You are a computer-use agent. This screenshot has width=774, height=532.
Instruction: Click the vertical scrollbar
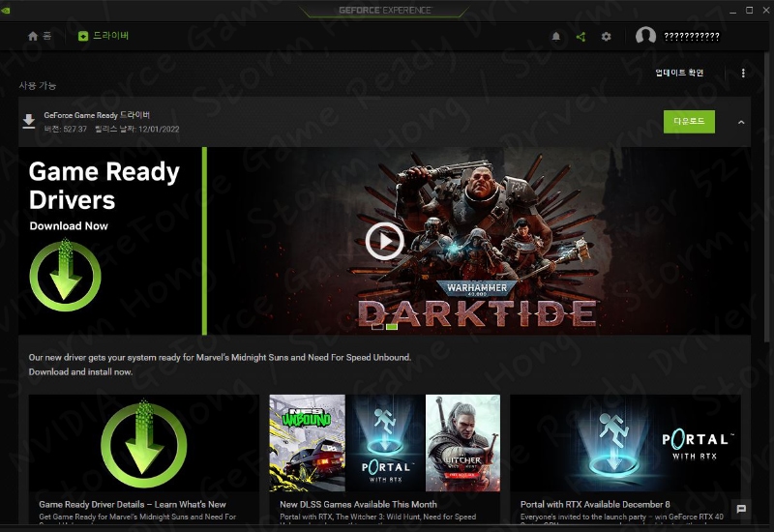767,197
